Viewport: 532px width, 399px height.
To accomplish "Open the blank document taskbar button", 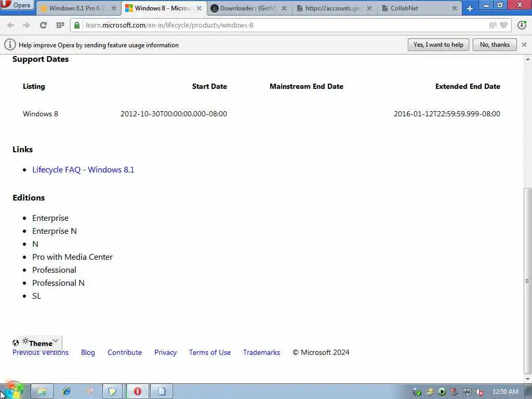I will [x=162, y=392].
